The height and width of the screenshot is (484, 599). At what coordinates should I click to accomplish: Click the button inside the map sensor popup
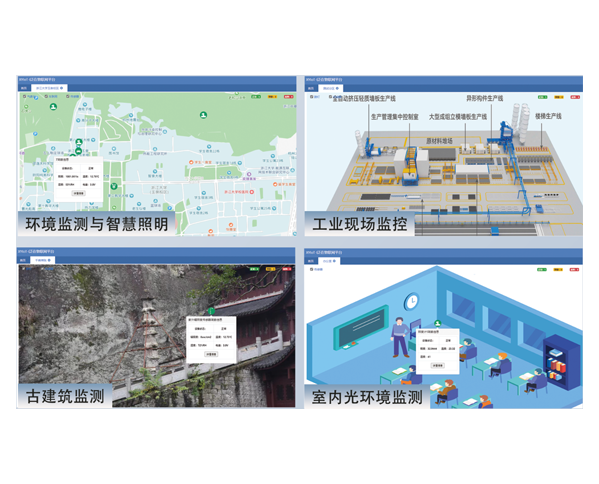tap(78, 193)
